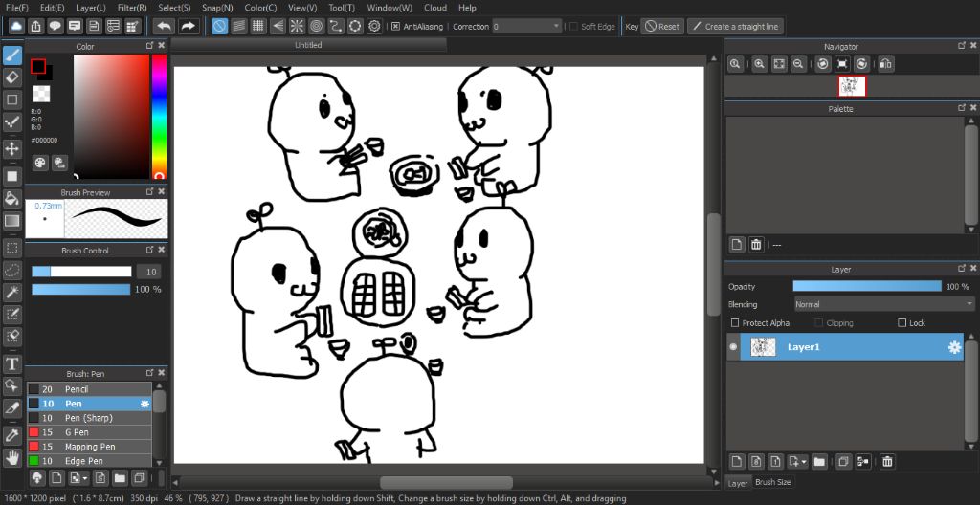Enable the Protect Alpha checkbox
This screenshot has height=505, width=980.
(735, 323)
